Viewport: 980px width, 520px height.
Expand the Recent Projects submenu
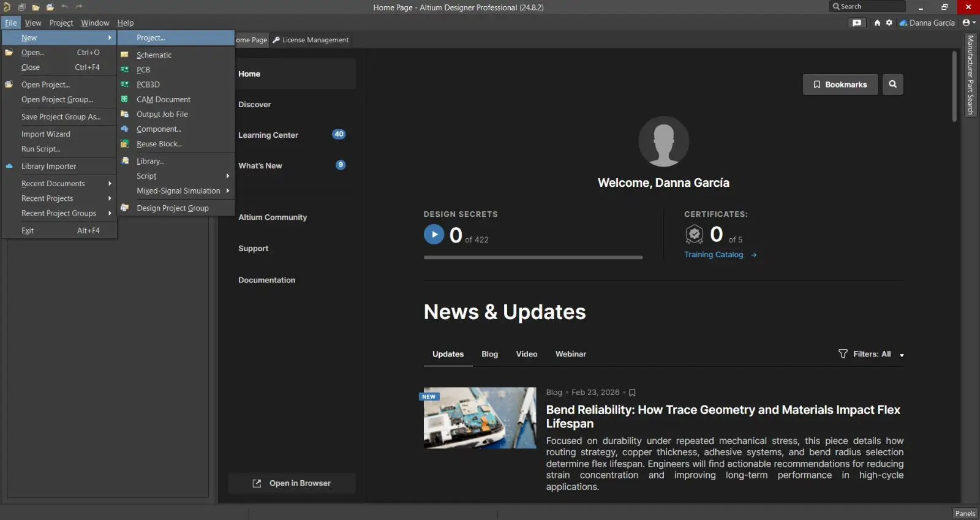(x=59, y=198)
